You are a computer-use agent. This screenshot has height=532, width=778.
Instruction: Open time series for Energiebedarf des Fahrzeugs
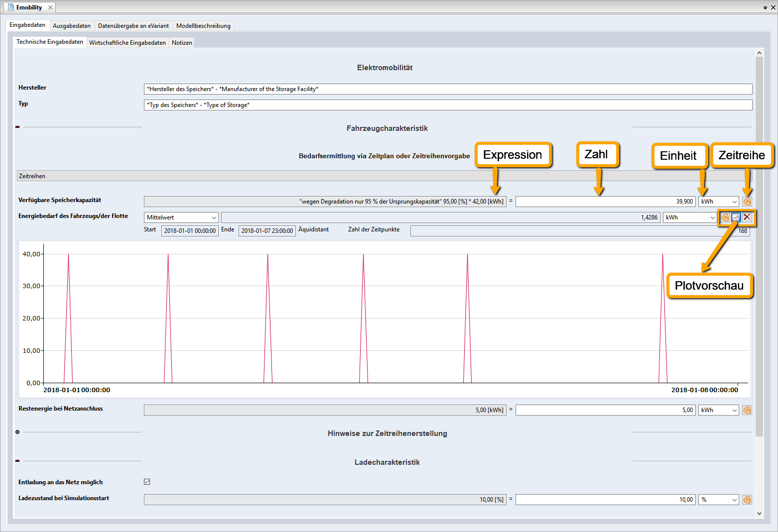725,217
